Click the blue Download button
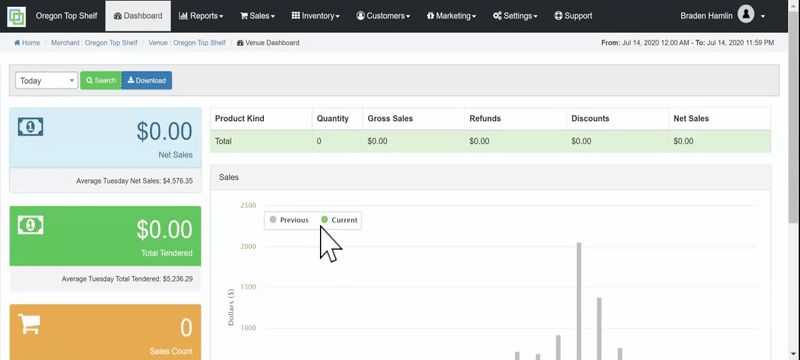 [x=147, y=81]
